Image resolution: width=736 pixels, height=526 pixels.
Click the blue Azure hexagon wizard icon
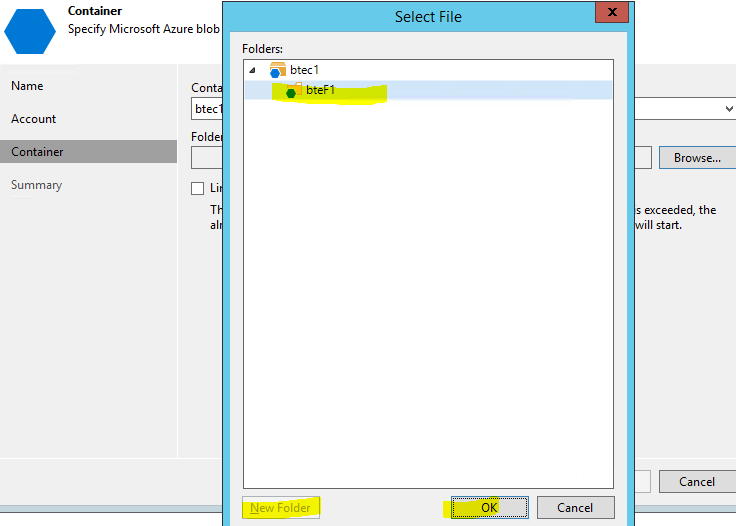click(30, 31)
